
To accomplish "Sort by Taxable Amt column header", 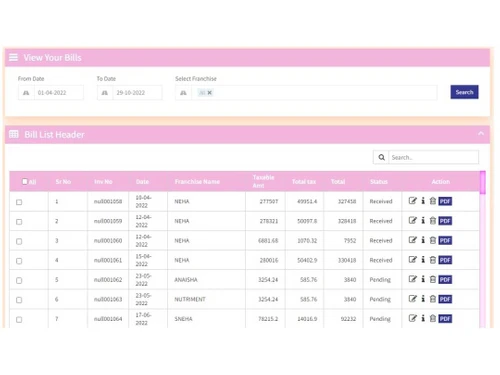I will [x=263, y=181].
